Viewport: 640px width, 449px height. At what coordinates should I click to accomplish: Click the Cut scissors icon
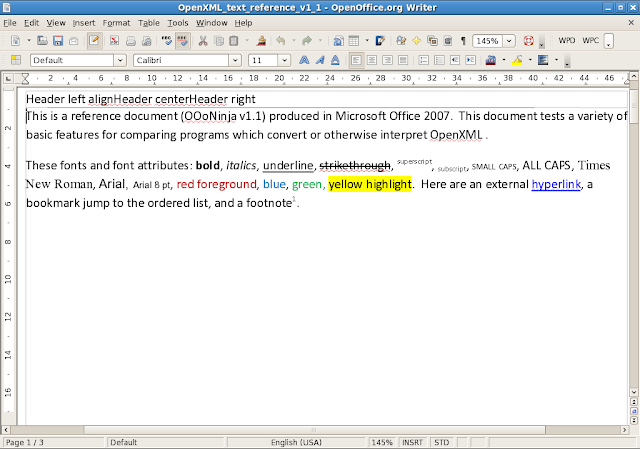[204, 41]
